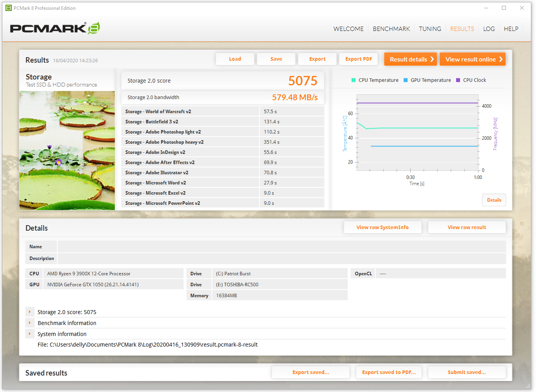This screenshot has width=536, height=392.
Task: Open the LOG tab
Action: [x=489, y=29]
